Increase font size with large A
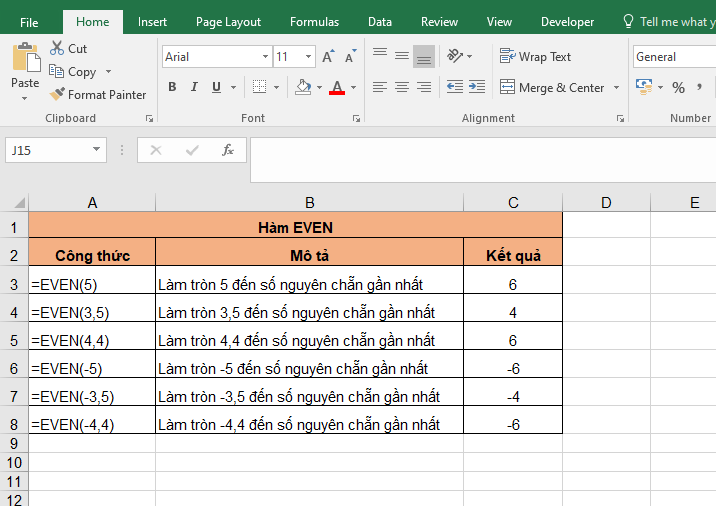The width and height of the screenshot is (716, 506). click(328, 56)
